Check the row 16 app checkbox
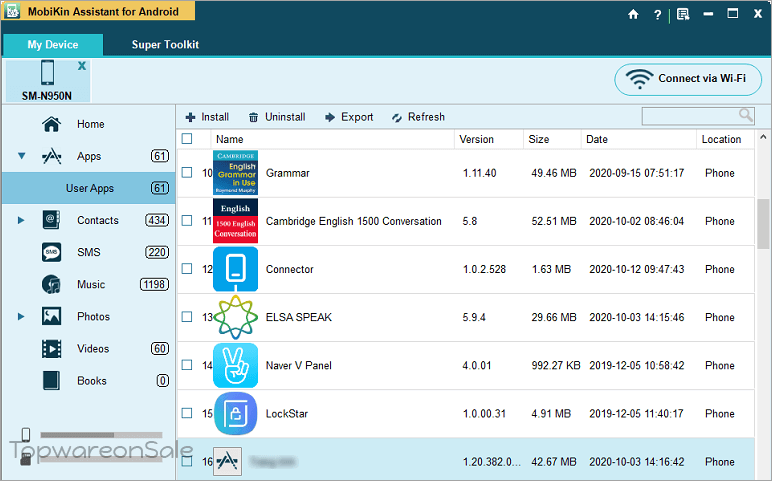The height and width of the screenshot is (481, 772). pyautogui.click(x=187, y=461)
